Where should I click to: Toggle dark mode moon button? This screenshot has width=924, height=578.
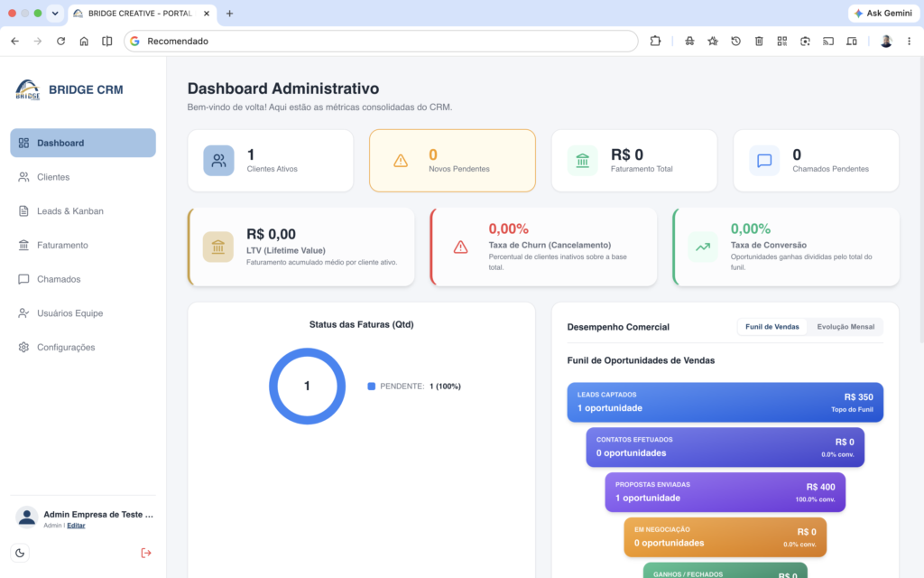coord(20,553)
